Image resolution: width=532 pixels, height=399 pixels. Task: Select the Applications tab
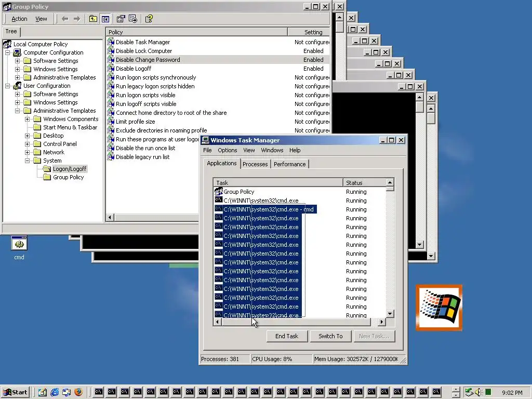coord(221,163)
